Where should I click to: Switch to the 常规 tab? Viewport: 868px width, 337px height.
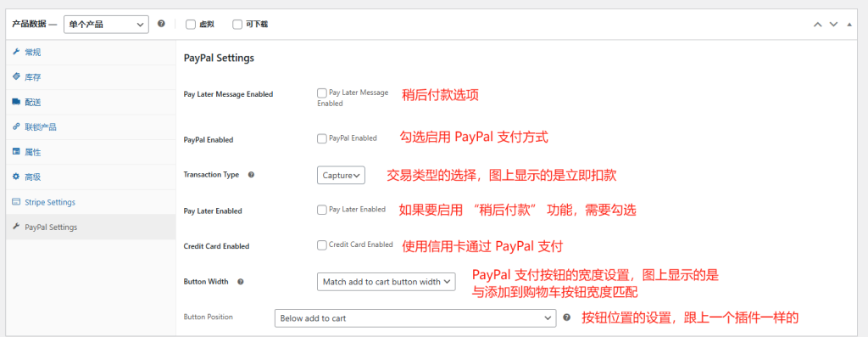click(91, 52)
